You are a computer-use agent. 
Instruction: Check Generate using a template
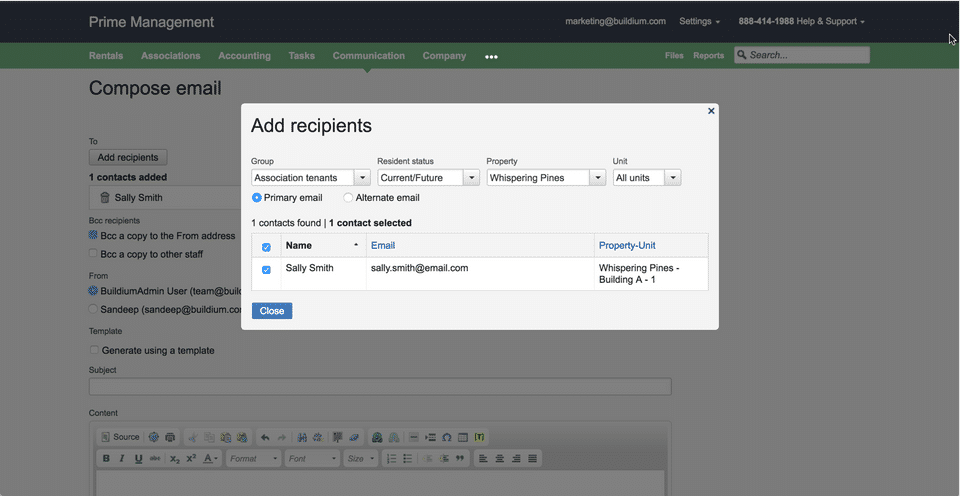94,350
